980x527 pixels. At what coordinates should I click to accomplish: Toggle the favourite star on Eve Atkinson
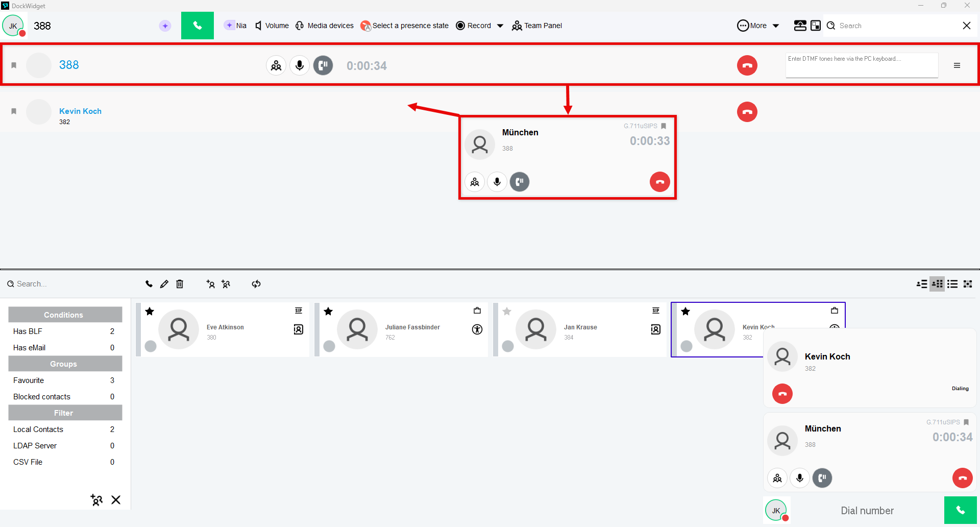pyautogui.click(x=150, y=312)
